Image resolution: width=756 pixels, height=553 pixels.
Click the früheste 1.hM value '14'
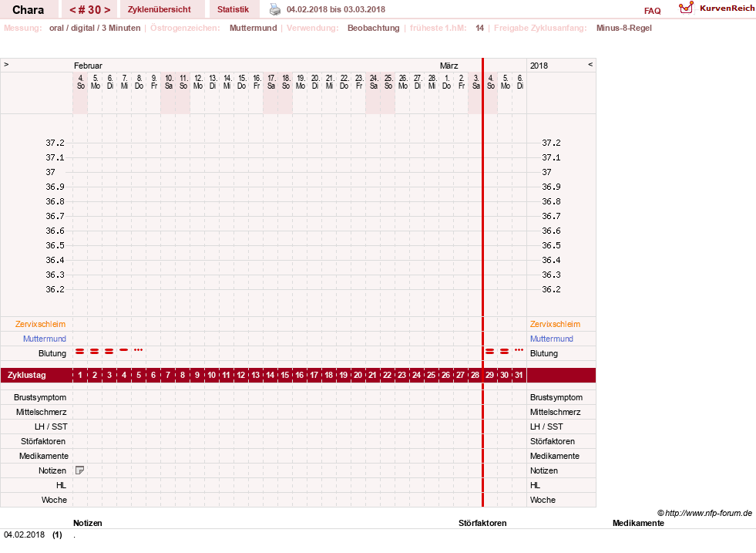coord(480,28)
